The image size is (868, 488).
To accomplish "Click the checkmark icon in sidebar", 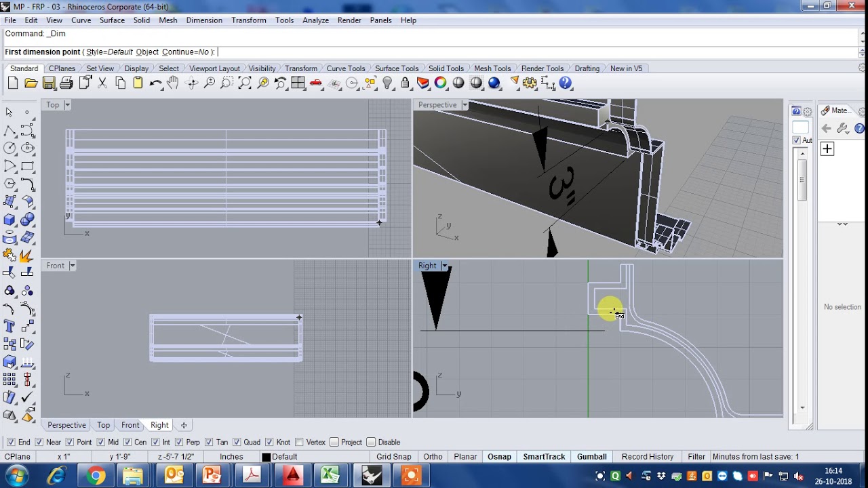I will (x=27, y=398).
